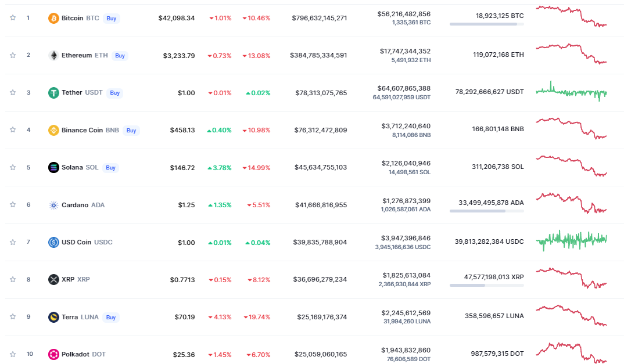Click Bitcoin price $42,098.34
Image resolution: width=624 pixels, height=364 pixels.
(176, 18)
